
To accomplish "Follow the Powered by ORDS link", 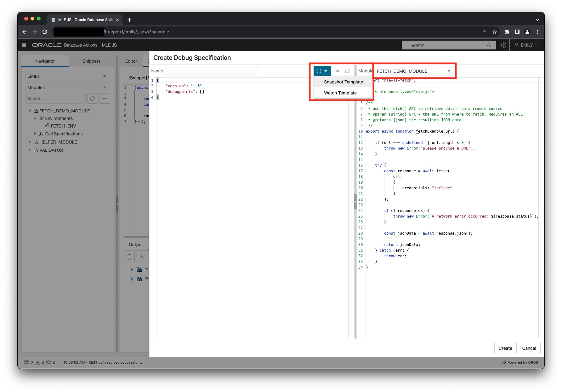I will click(523, 362).
